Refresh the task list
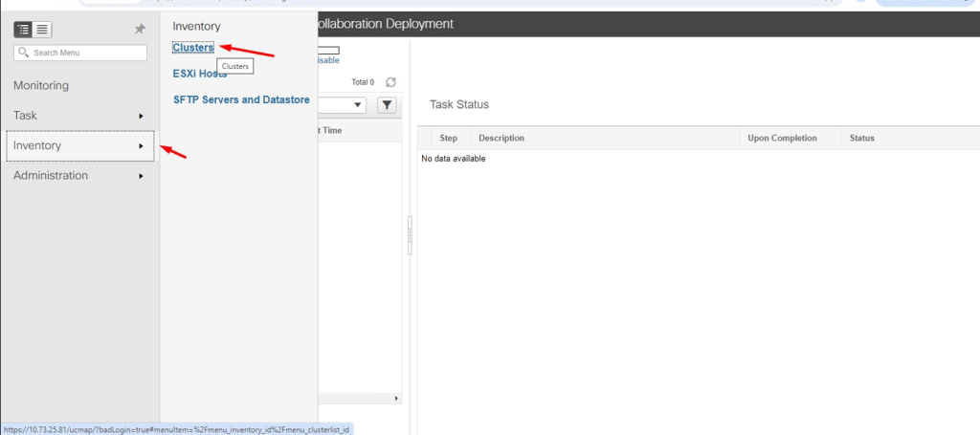Image resolution: width=980 pixels, height=435 pixels. (390, 83)
